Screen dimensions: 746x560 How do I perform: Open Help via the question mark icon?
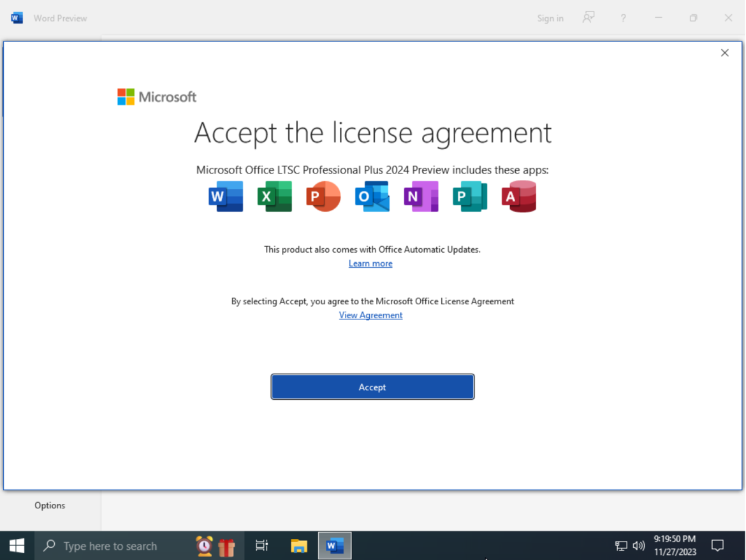(623, 18)
